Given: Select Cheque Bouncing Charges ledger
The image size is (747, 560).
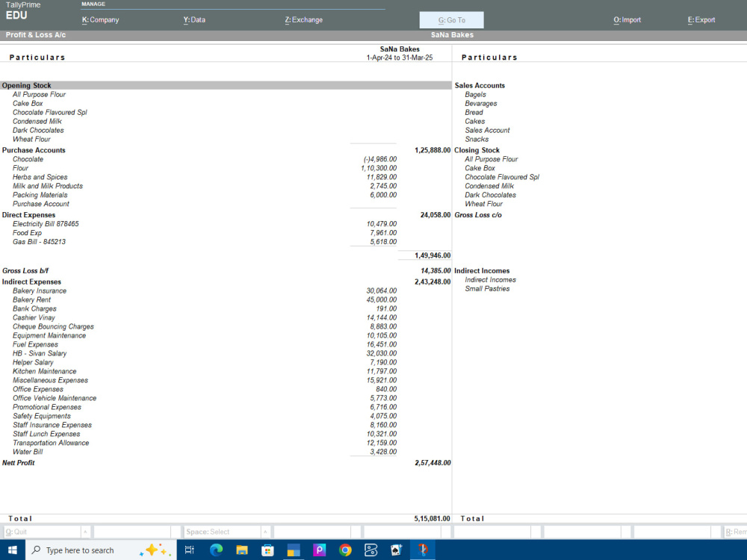Looking at the screenshot, I should click(x=53, y=327).
